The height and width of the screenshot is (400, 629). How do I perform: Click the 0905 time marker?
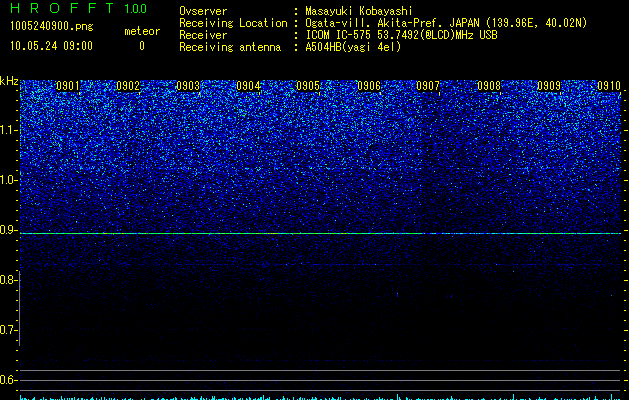308,86
